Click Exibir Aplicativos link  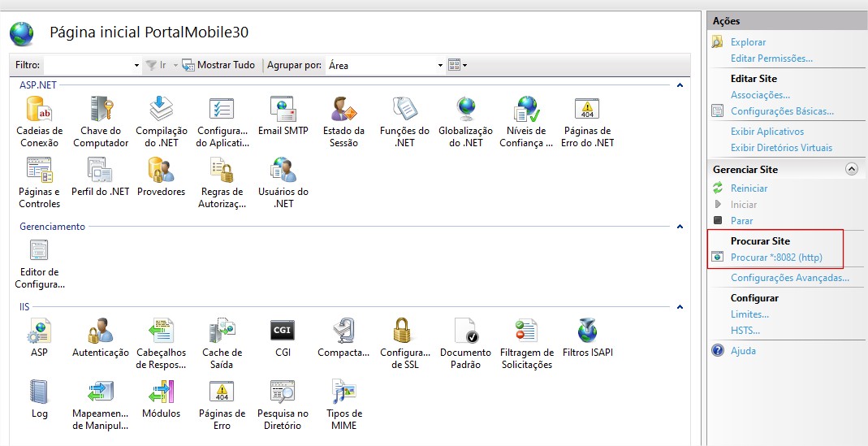click(767, 132)
